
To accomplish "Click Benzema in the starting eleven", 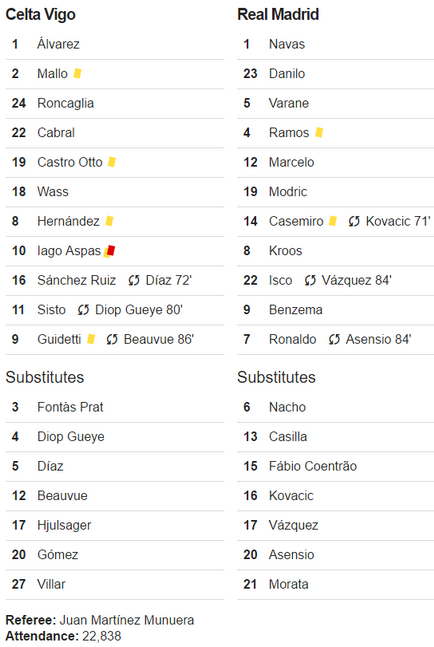I will pos(296,309).
